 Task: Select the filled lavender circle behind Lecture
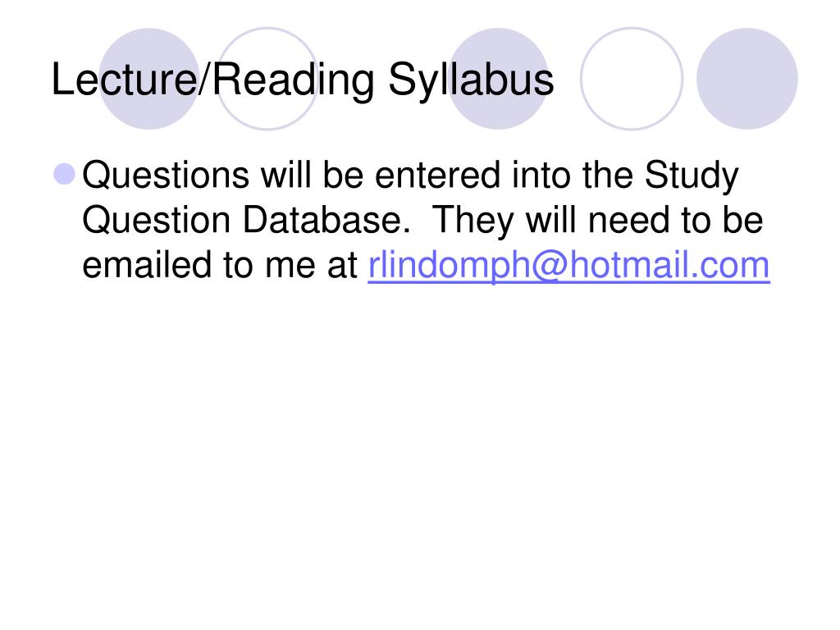pyautogui.click(x=149, y=79)
